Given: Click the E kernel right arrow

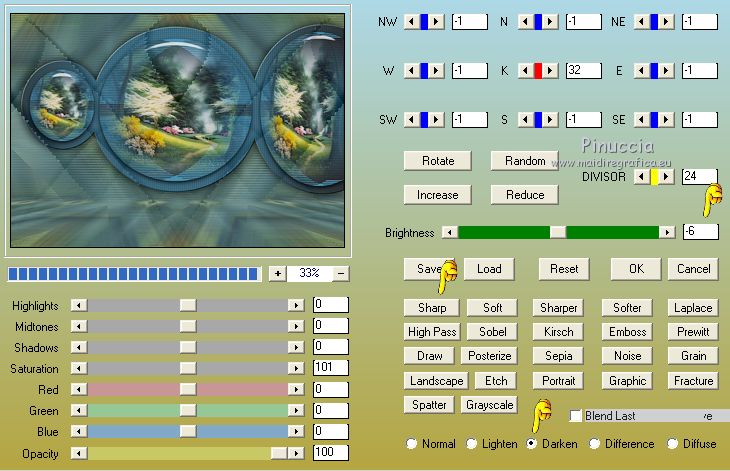Looking at the screenshot, I should 666,71.
